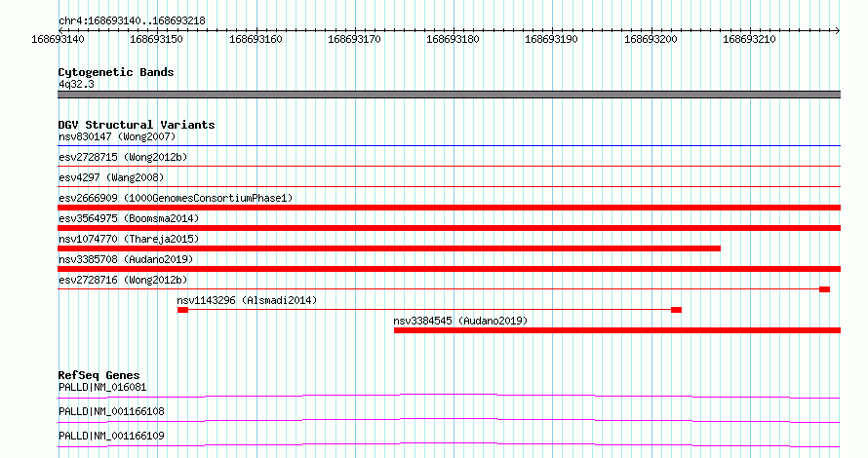Click the thin red esv2728715 variant line
This screenshot has height=458, width=868.
pos(449,167)
